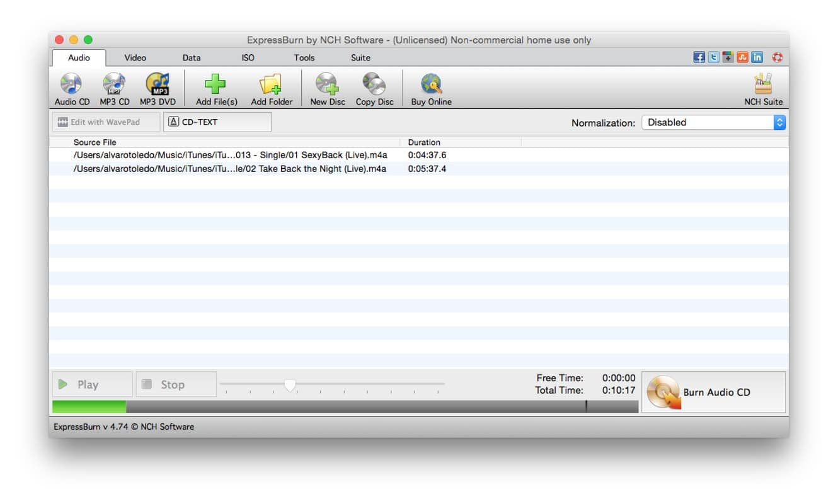Expand the Disabled normalization selector
This screenshot has height=504, width=838.
tap(706, 122)
